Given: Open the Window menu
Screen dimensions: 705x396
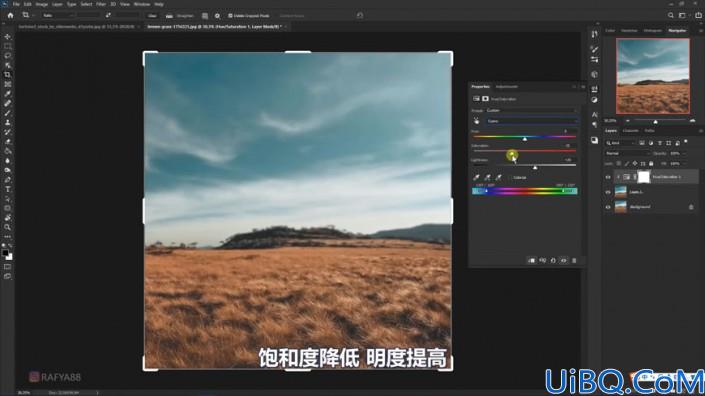Looking at the screenshot, I should click(142, 4).
